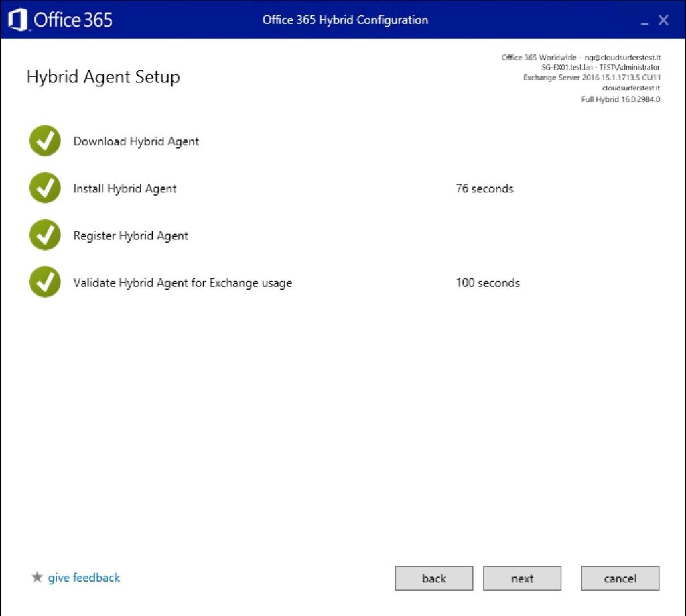Click the green checkmark beside Download Hybrid Agent
Image resolution: width=686 pixels, height=616 pixels.
click(x=45, y=141)
